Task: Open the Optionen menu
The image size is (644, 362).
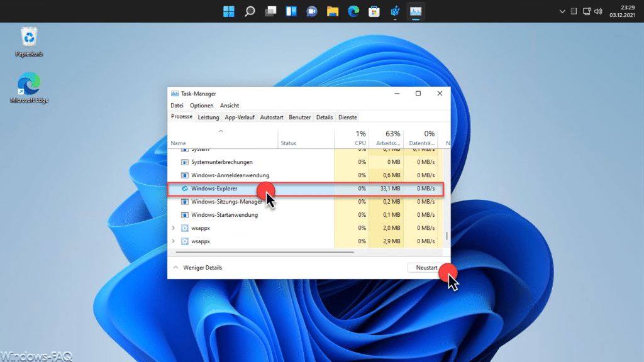Action: point(202,106)
